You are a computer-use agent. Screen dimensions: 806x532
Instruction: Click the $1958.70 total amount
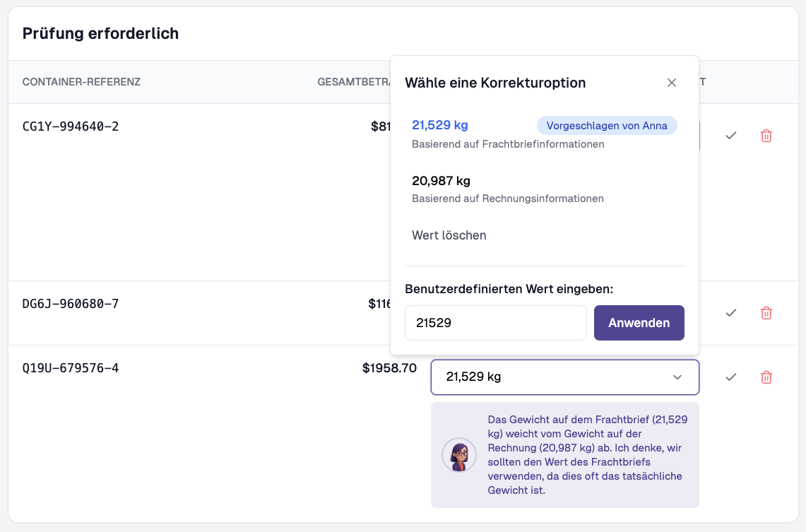click(389, 368)
